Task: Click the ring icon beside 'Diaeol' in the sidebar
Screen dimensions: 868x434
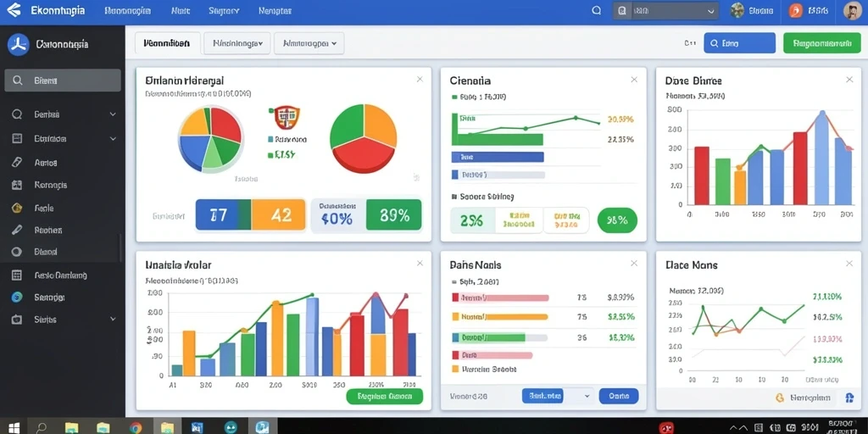Action: pyautogui.click(x=17, y=252)
